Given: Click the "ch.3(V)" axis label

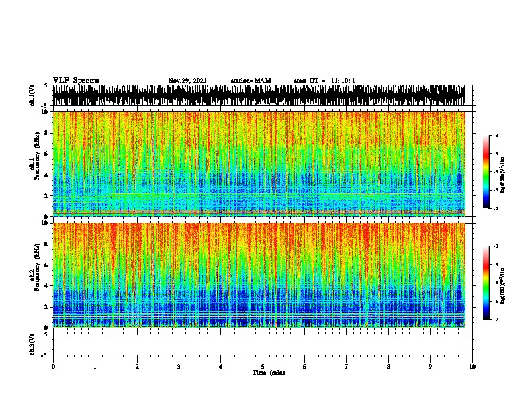Looking at the screenshot, I should [32, 345].
